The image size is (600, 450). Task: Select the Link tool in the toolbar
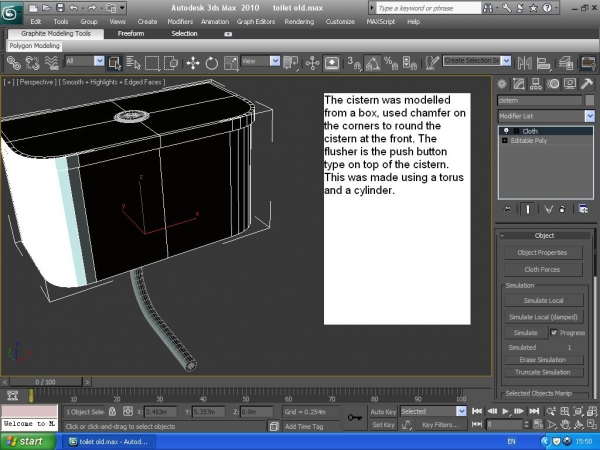[14, 63]
